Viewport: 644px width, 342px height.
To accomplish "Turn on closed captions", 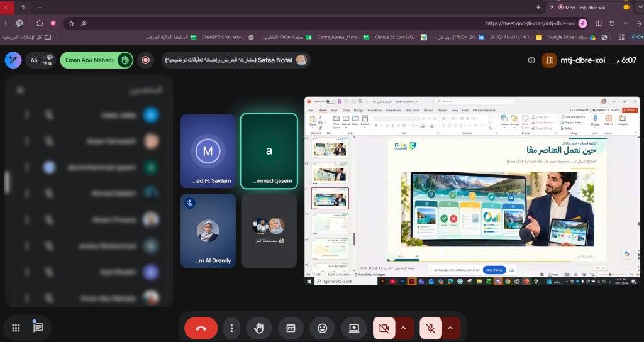I will click(291, 328).
